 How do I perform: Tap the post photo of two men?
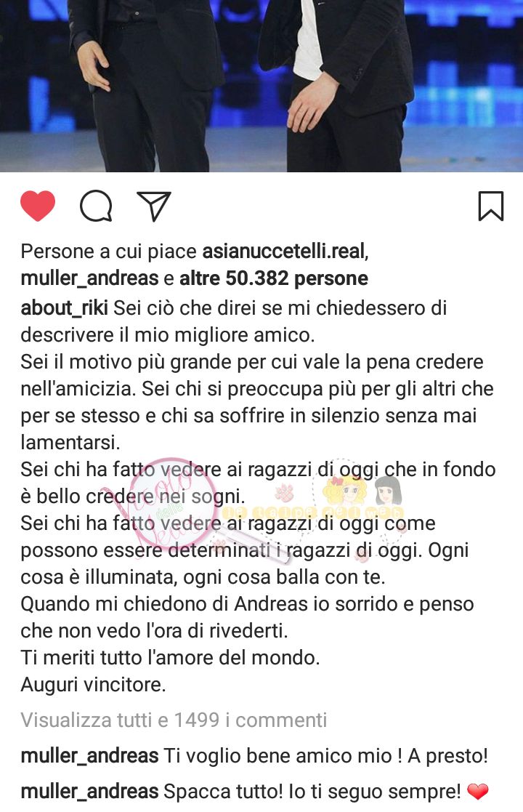[x=261, y=86]
